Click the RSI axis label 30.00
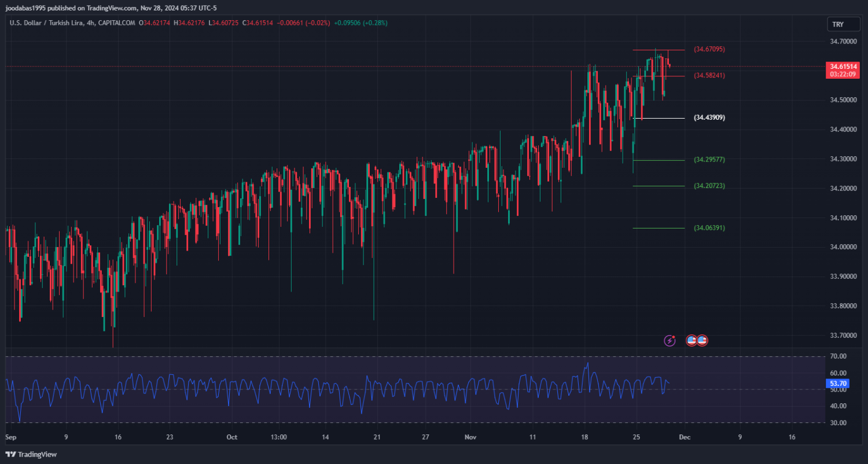Viewport: 868px width, 464px height. point(838,423)
